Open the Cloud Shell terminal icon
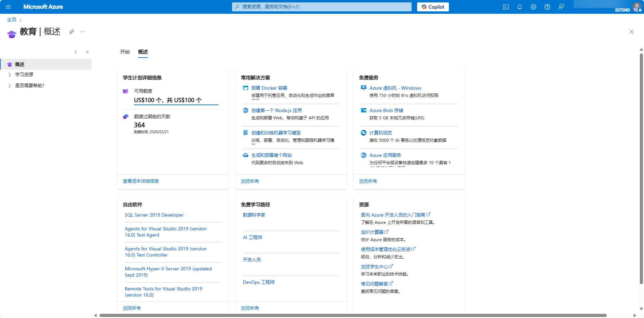The image size is (644, 318). (506, 7)
